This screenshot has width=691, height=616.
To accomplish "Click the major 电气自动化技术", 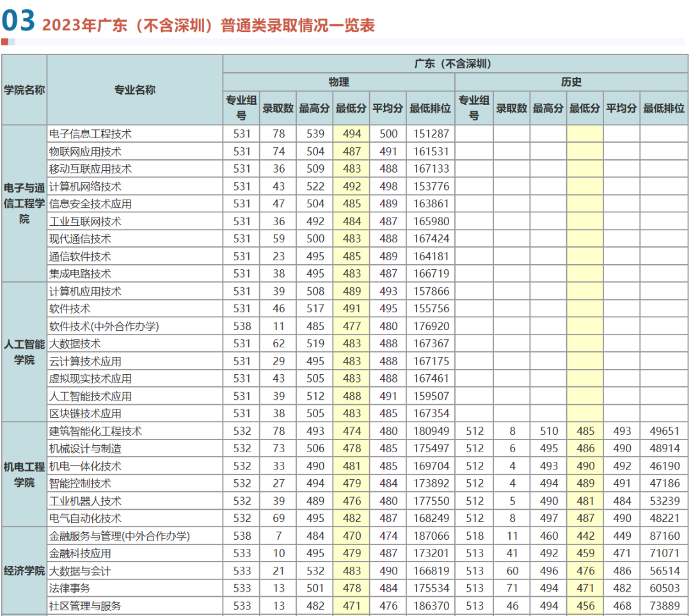I will 85,518.
